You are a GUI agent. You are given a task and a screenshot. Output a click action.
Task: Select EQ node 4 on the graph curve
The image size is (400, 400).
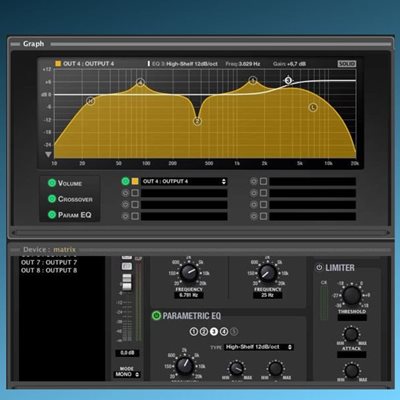pos(141,82)
